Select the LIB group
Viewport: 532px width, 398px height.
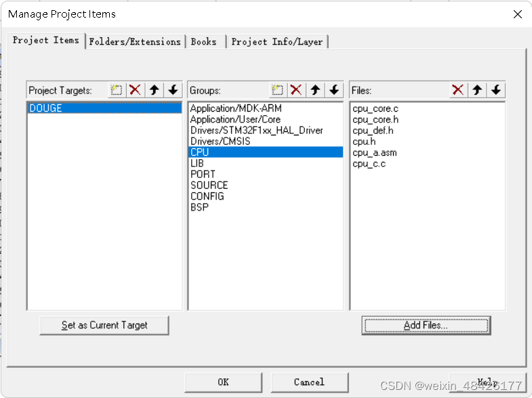[266, 163]
